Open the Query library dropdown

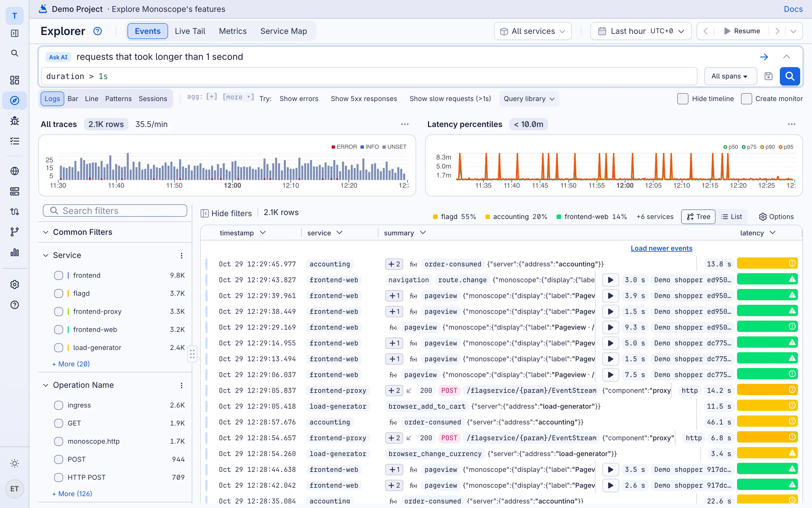point(529,99)
